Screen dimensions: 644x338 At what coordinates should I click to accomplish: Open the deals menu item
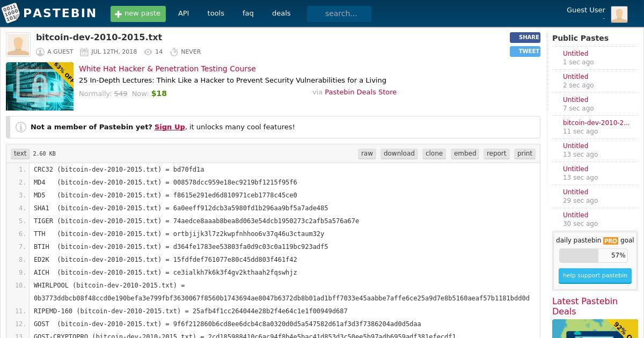click(x=281, y=13)
